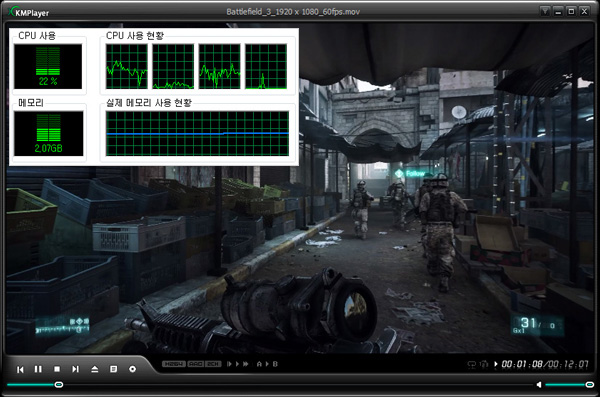Open the control box gear icon
This screenshot has height=397, width=600.
132,369
